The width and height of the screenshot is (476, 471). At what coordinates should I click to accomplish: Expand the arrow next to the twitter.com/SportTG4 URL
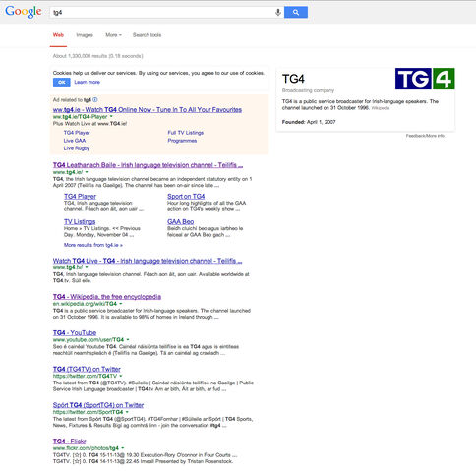point(127,412)
